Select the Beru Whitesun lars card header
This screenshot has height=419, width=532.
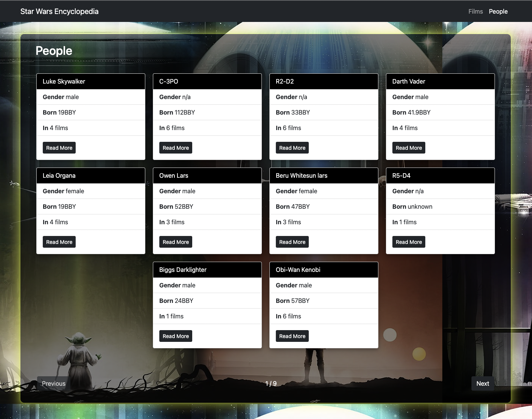pyautogui.click(x=324, y=175)
